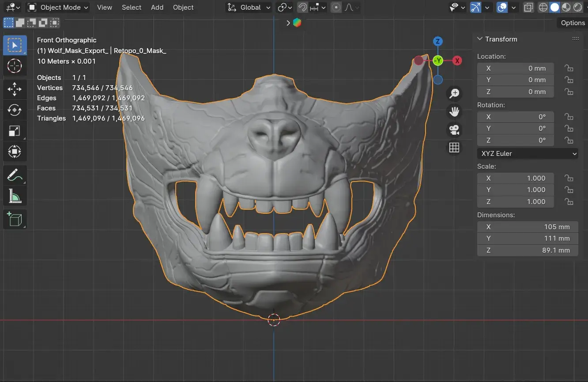Viewport: 588px width, 382px height.
Task: Pick the Measure tool
Action: (x=15, y=196)
